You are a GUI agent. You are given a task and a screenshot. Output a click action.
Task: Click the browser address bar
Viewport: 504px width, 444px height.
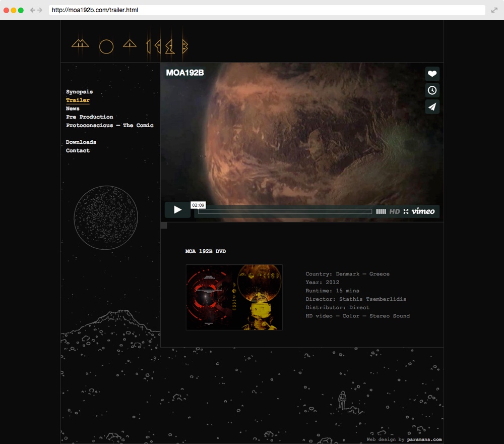click(x=266, y=10)
